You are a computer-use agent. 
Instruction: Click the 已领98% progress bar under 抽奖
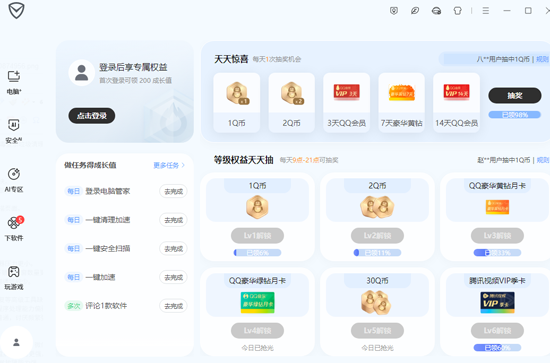pos(515,115)
